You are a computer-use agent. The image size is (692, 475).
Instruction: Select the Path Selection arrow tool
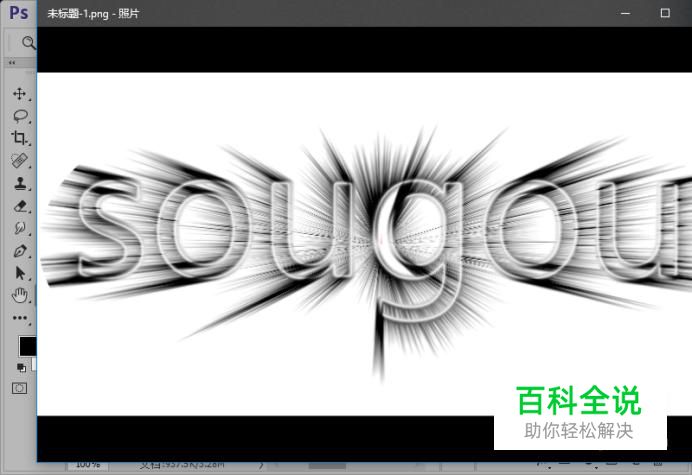click(x=20, y=273)
